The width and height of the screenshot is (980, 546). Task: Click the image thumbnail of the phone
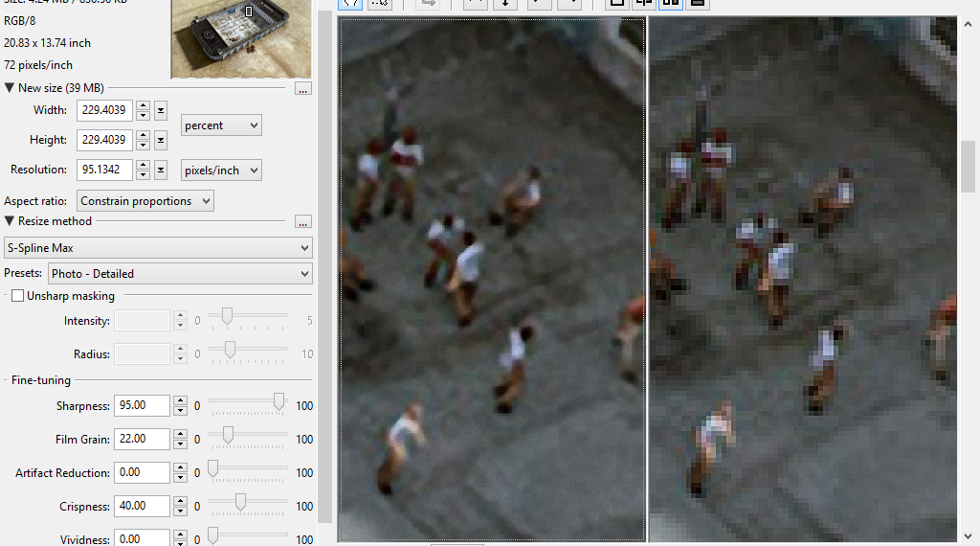click(241, 38)
